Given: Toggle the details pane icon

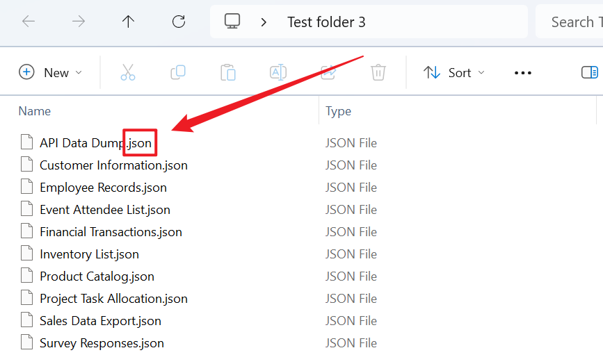Looking at the screenshot, I should (x=589, y=72).
